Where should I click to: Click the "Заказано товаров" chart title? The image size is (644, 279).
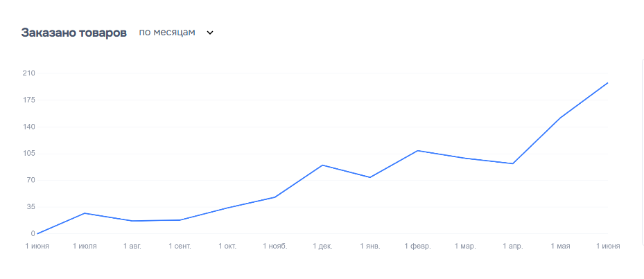(73, 33)
